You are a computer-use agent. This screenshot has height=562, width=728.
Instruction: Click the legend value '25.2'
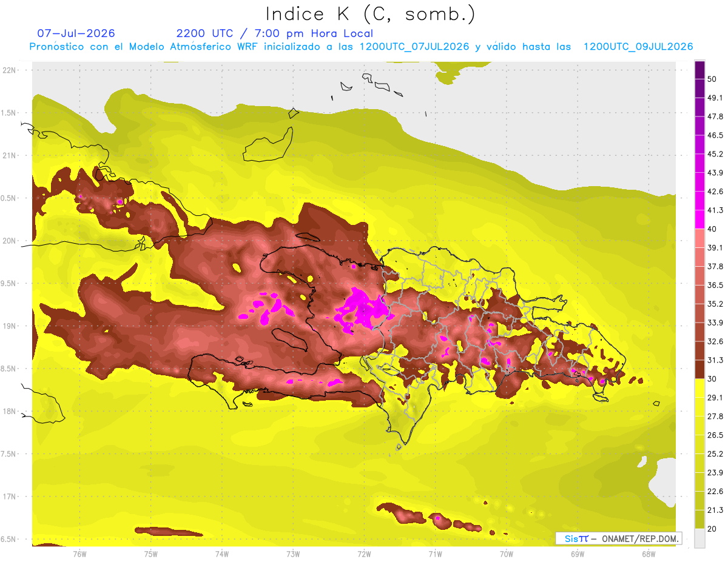coord(715,454)
